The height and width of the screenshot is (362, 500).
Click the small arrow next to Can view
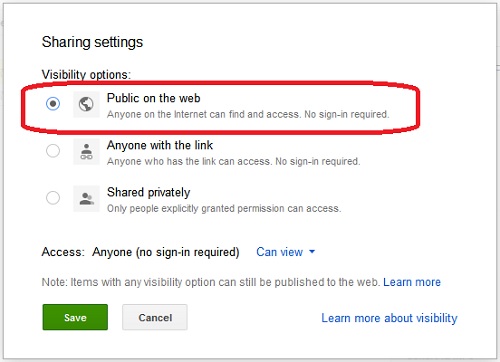click(312, 252)
